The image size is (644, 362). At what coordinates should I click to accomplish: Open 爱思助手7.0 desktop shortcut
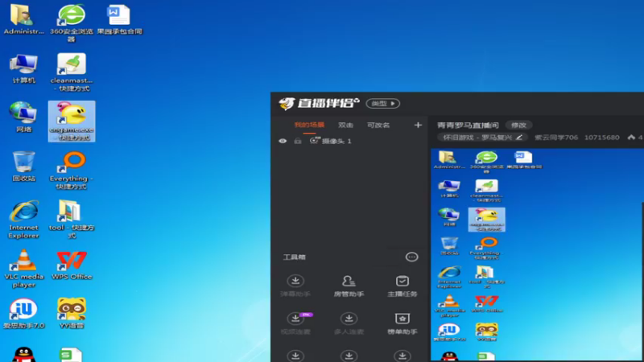coord(23,314)
